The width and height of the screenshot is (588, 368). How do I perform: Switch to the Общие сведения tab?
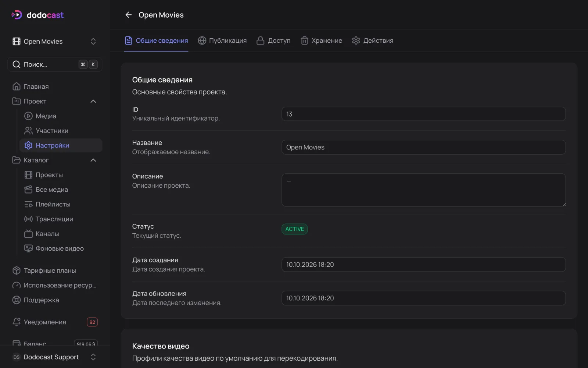tap(156, 40)
